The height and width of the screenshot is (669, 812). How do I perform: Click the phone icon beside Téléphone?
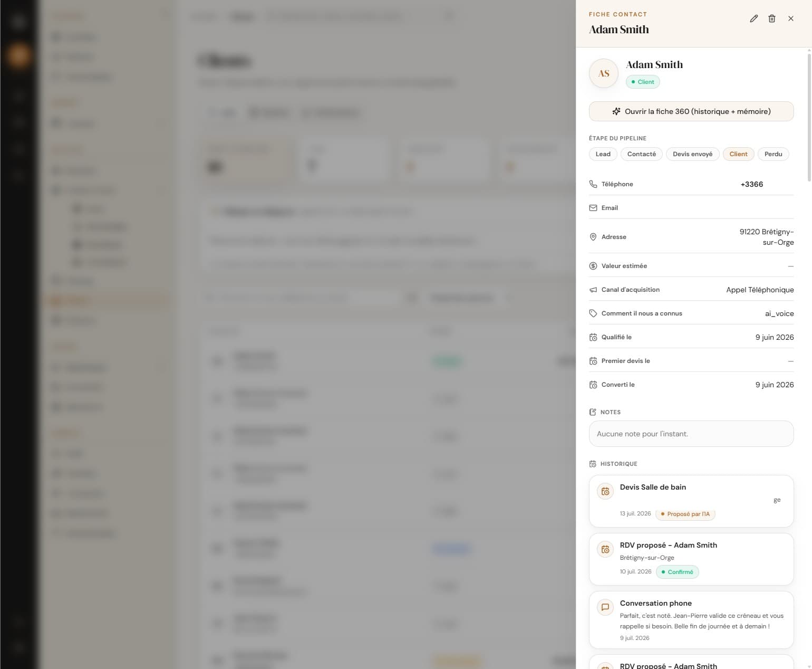(x=593, y=184)
